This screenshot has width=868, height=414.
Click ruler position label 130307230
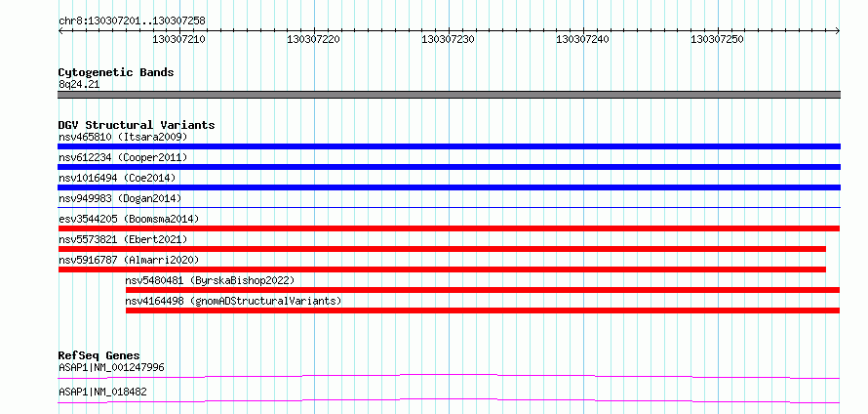[x=448, y=39]
